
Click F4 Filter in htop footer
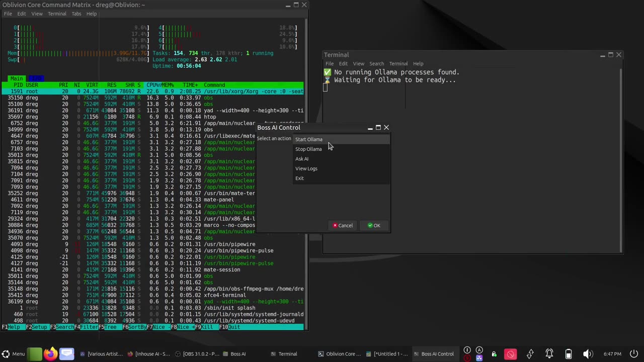[87, 327]
